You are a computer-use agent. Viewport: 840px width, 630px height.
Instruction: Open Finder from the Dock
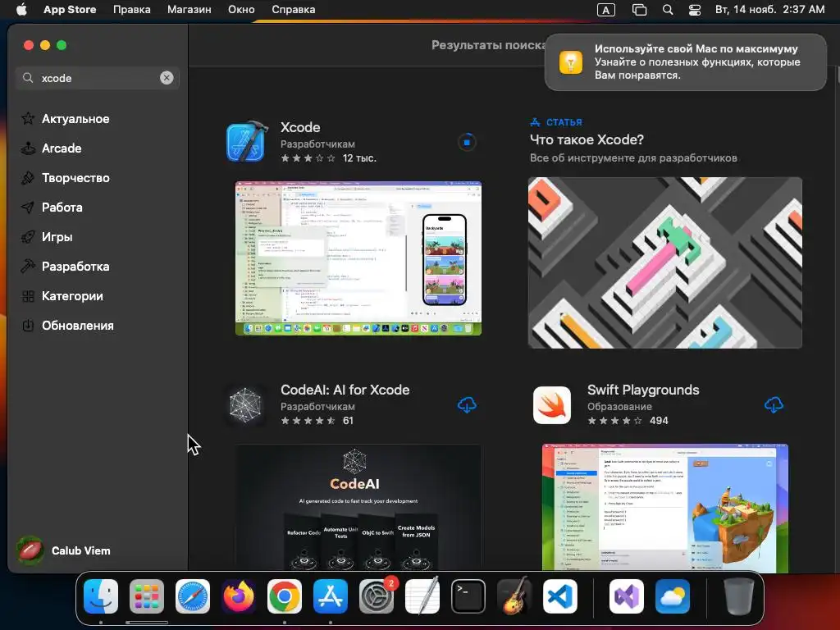click(101, 596)
